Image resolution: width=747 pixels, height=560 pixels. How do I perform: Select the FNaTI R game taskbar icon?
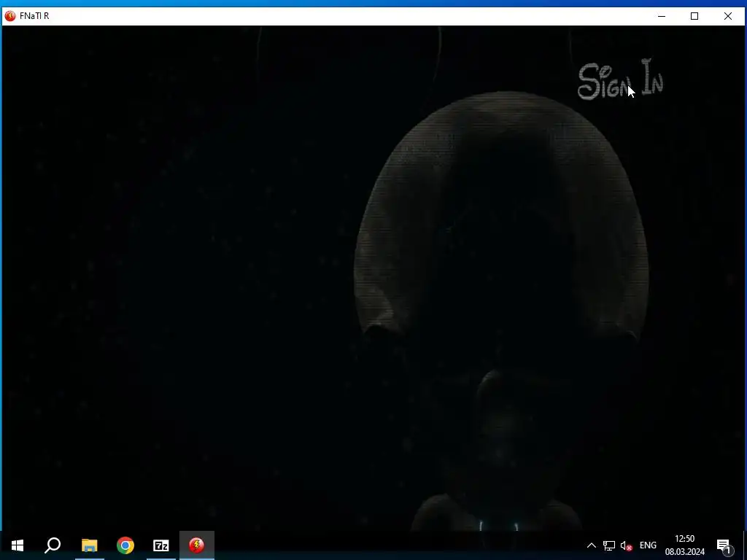(197, 545)
